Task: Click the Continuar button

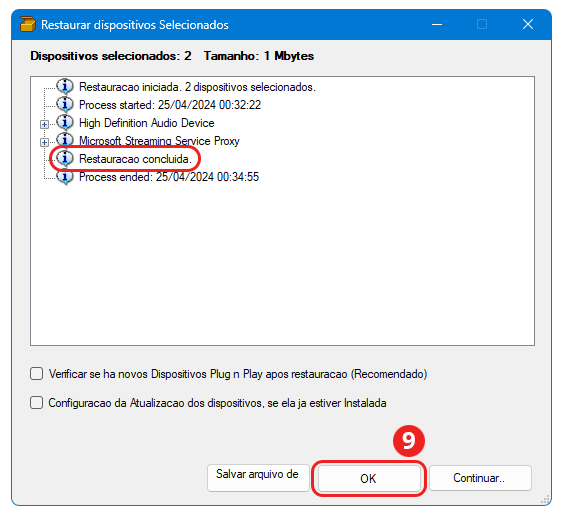Action: click(480, 478)
